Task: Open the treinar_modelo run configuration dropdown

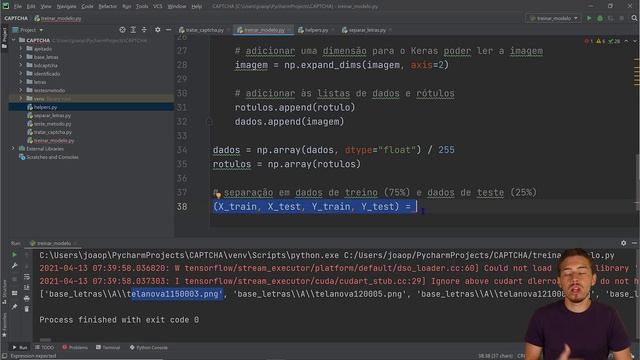Action: coord(553,18)
